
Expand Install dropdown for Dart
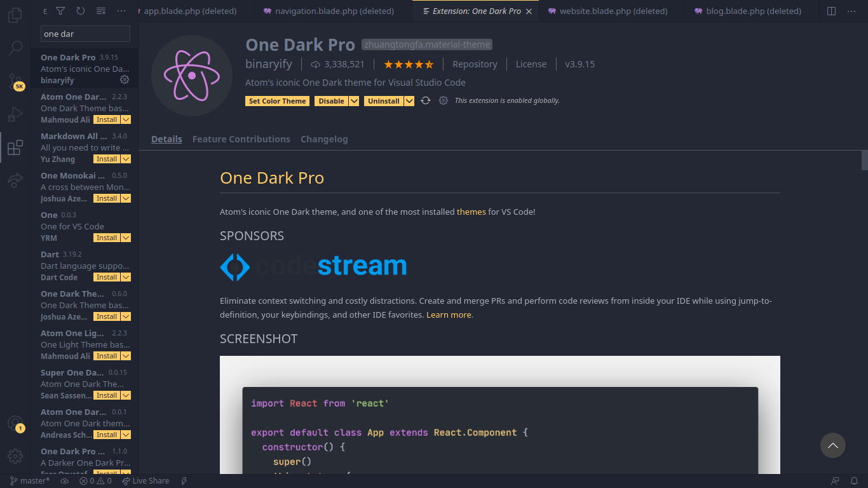126,277
